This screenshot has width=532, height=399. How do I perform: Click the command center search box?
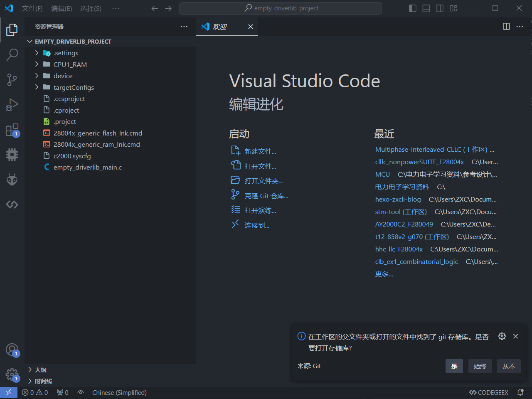pyautogui.click(x=281, y=8)
